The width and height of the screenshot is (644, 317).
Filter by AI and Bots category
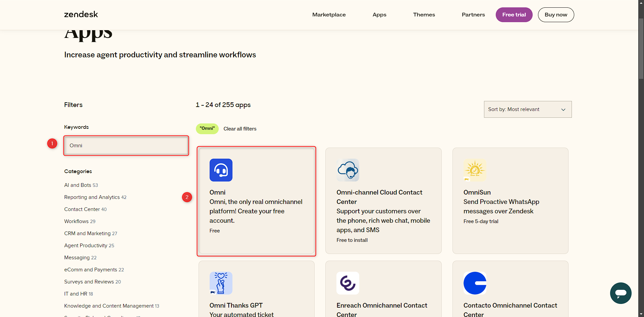[81, 185]
